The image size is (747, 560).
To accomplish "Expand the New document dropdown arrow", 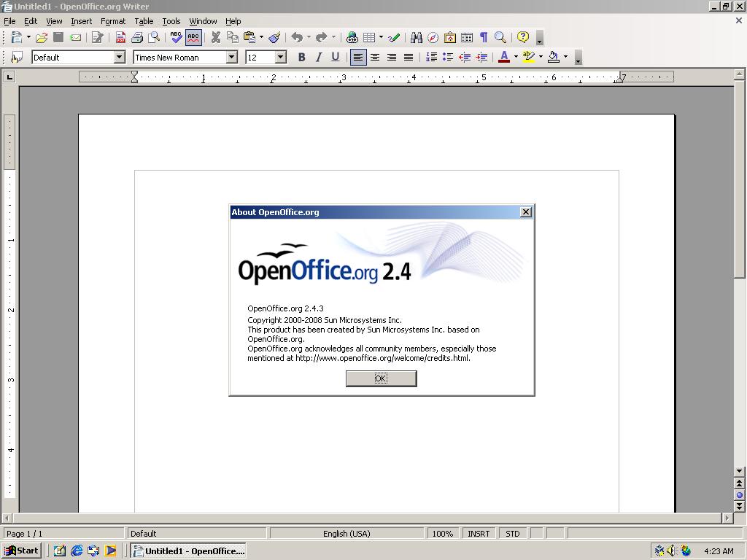I will [28, 37].
